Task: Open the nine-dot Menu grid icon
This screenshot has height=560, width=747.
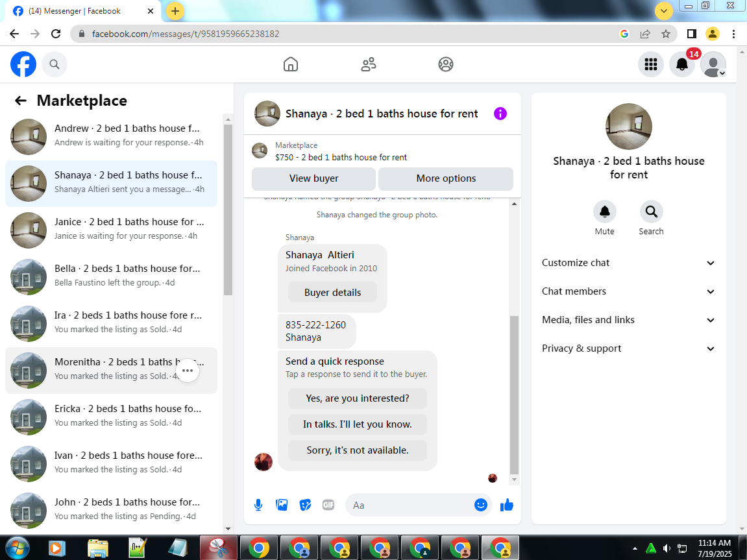Action: coord(651,64)
